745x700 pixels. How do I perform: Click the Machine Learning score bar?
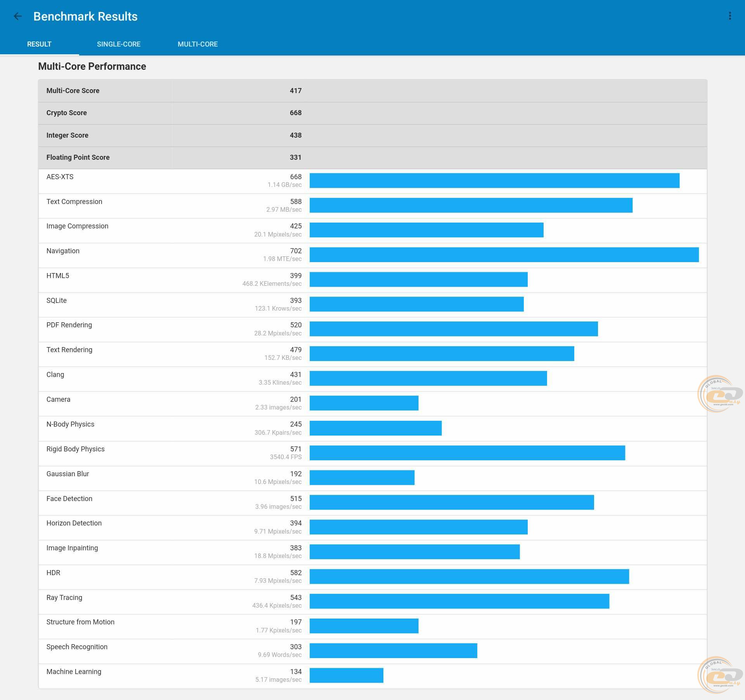pyautogui.click(x=346, y=675)
